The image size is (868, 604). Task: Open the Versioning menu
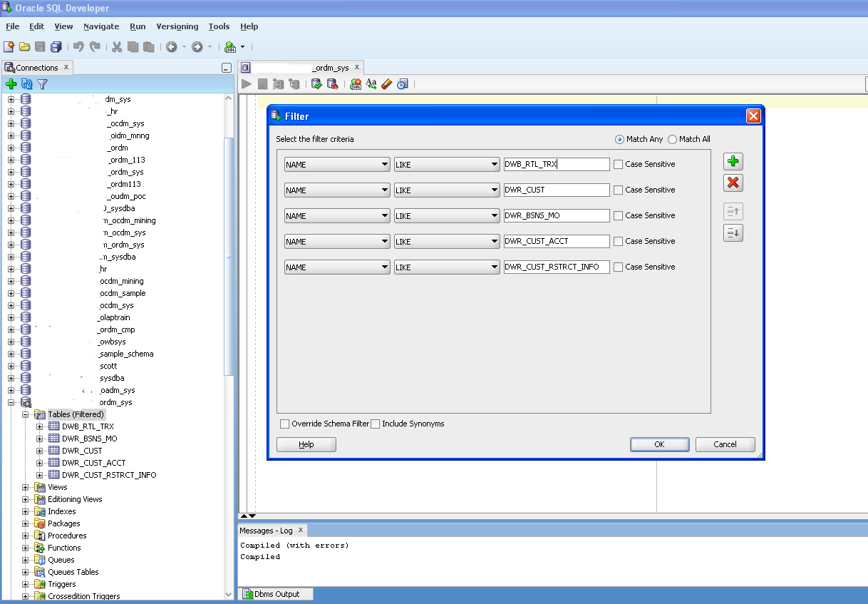point(177,26)
